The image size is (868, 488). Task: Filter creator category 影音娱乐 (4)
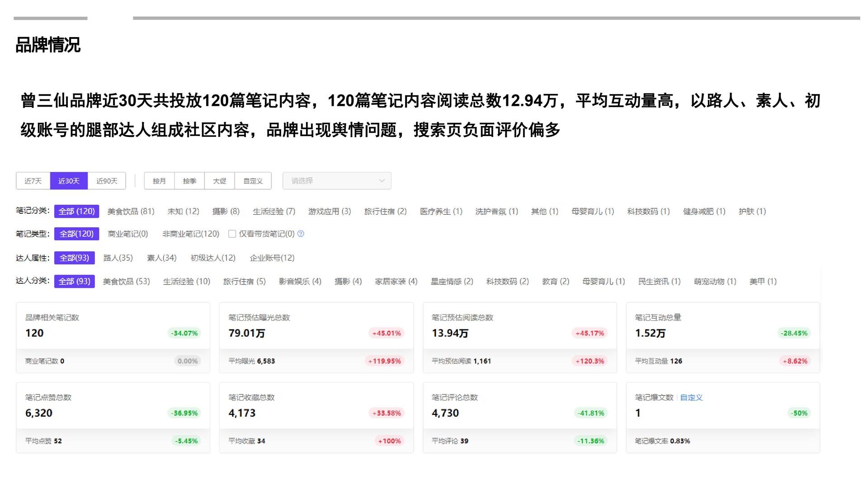click(x=300, y=282)
